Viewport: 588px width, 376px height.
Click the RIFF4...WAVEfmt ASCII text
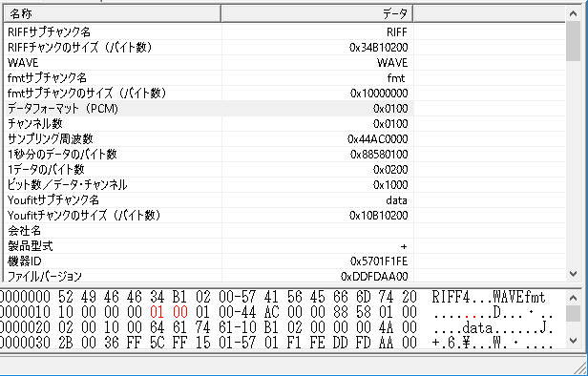(489, 298)
